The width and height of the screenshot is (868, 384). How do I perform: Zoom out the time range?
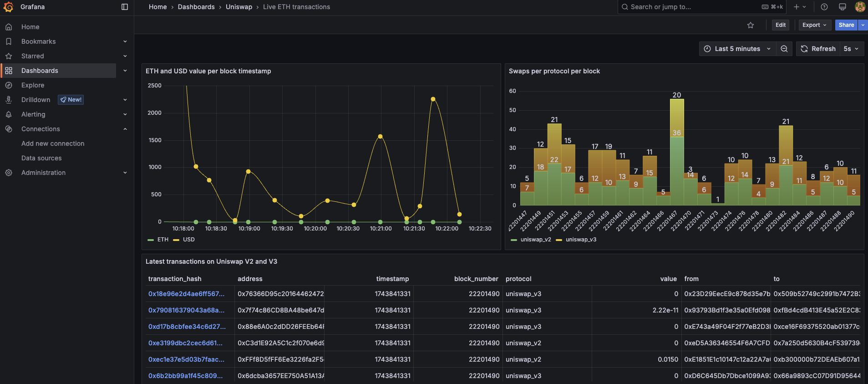(x=784, y=49)
